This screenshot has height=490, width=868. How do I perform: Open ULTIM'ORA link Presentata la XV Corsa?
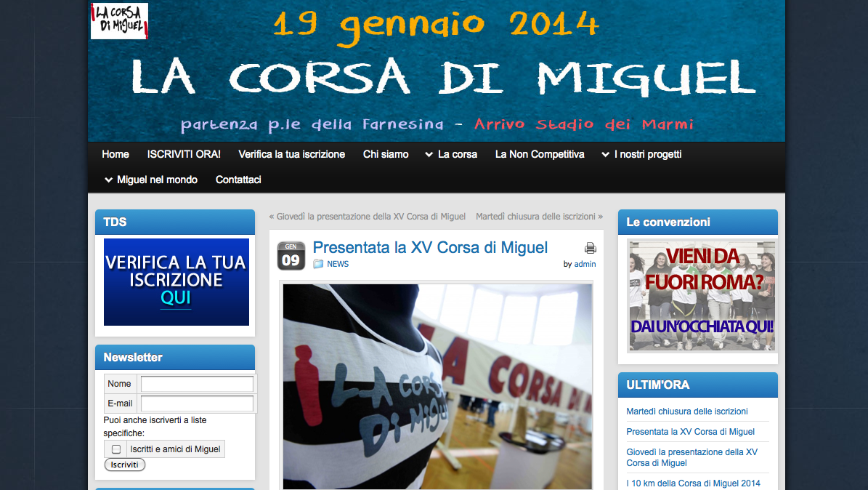pos(690,432)
